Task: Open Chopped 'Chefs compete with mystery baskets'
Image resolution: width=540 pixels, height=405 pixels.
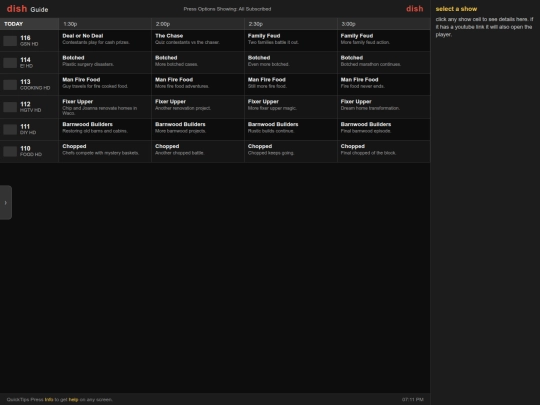Action: pyautogui.click(x=105, y=151)
